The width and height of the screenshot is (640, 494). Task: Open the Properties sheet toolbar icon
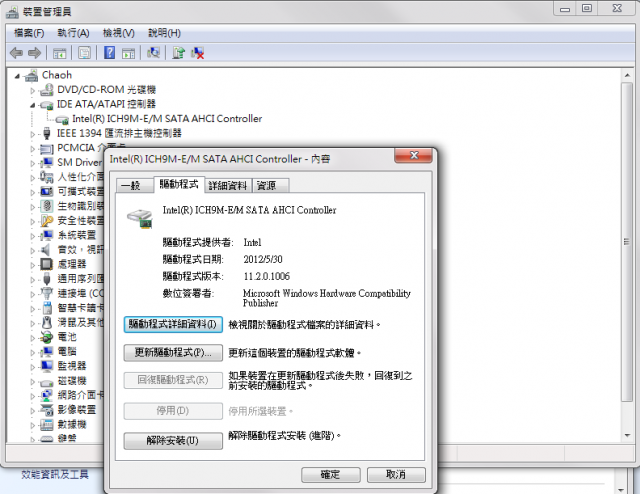(84, 53)
